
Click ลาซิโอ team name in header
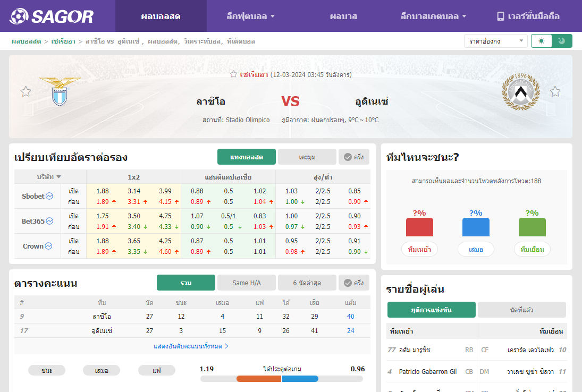[x=211, y=101]
